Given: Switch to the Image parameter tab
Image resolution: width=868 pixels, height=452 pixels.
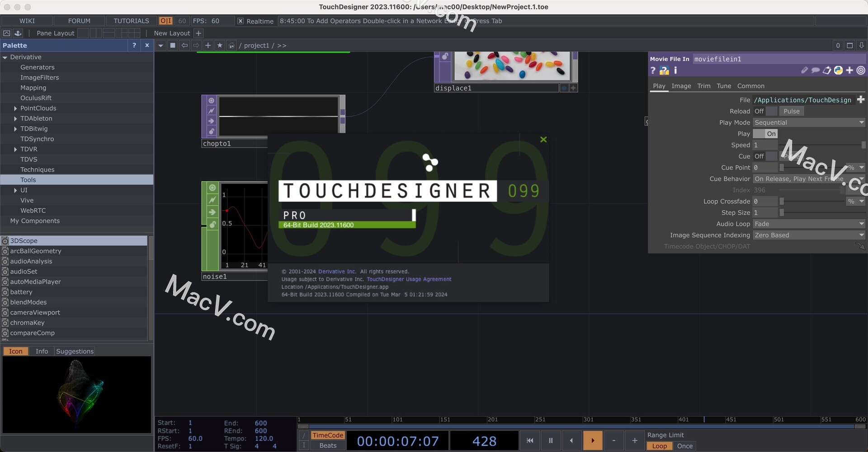Looking at the screenshot, I should [x=681, y=86].
